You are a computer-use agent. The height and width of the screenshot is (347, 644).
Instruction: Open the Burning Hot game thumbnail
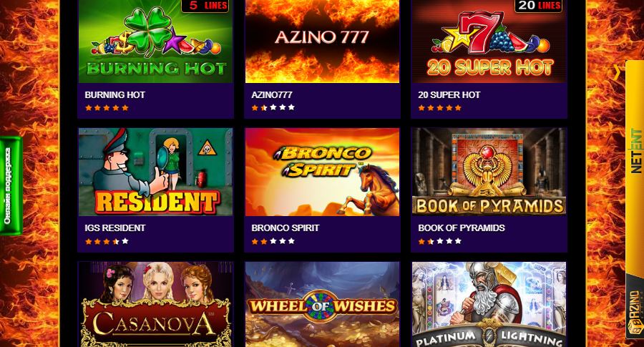(155, 41)
